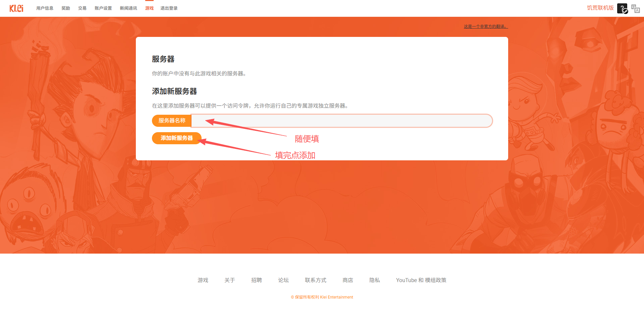Open the user avatar icon

point(622,8)
